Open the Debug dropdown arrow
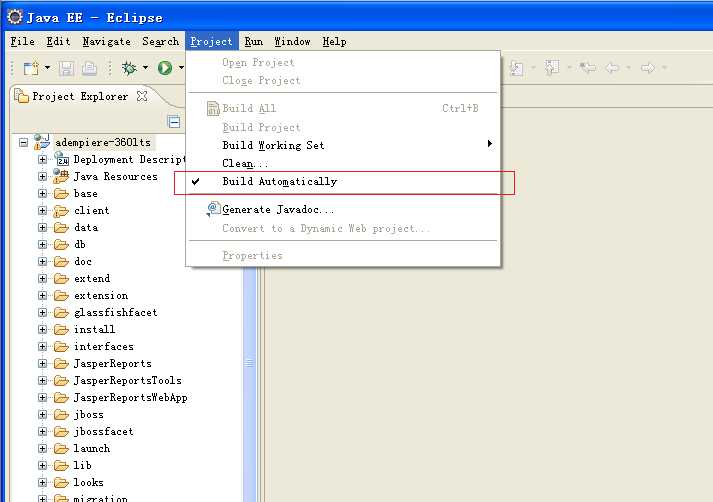The width and height of the screenshot is (713, 502). click(146, 68)
